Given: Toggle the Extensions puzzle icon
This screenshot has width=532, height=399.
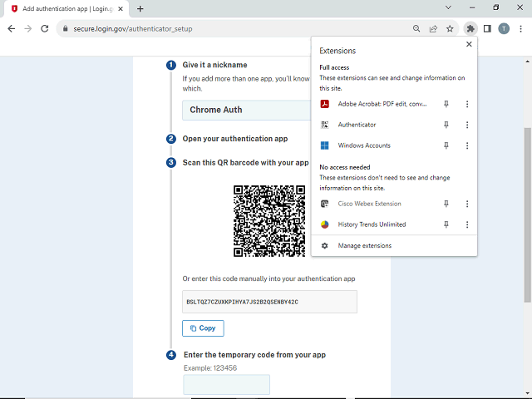Looking at the screenshot, I should [x=470, y=29].
